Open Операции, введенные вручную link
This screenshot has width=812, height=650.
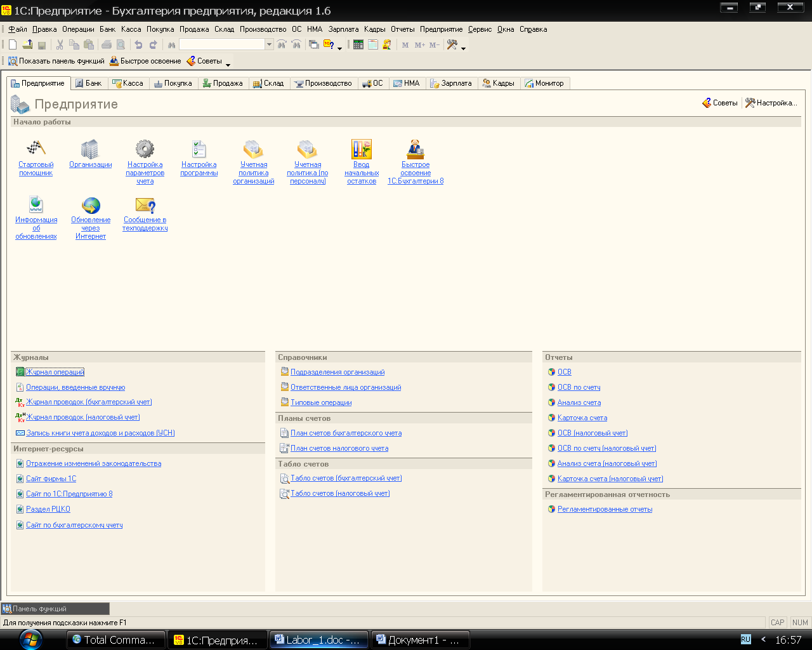click(x=75, y=387)
